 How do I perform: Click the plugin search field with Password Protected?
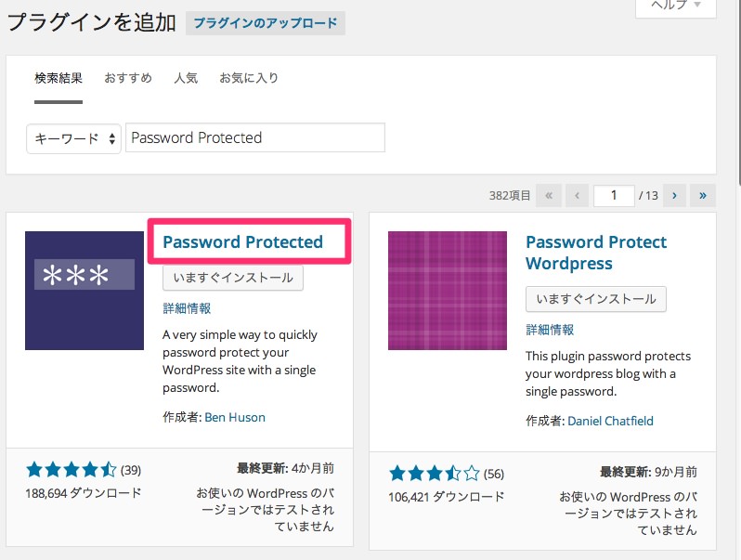point(255,137)
